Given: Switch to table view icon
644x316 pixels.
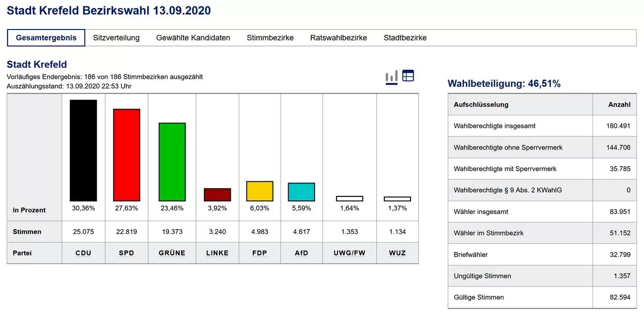Looking at the screenshot, I should click(408, 76).
